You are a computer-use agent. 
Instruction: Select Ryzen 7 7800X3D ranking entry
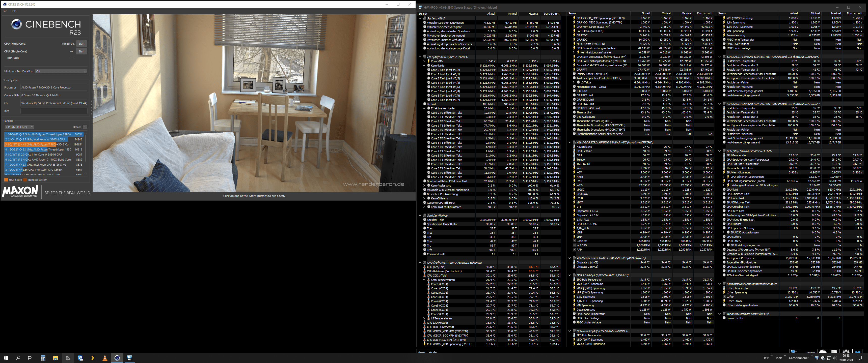tap(43, 144)
